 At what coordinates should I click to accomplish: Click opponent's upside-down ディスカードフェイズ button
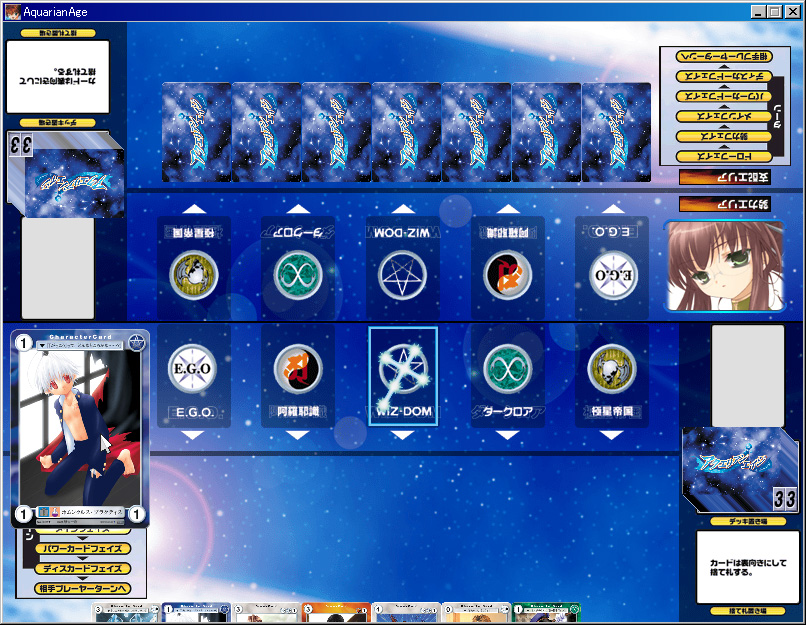click(x=724, y=76)
